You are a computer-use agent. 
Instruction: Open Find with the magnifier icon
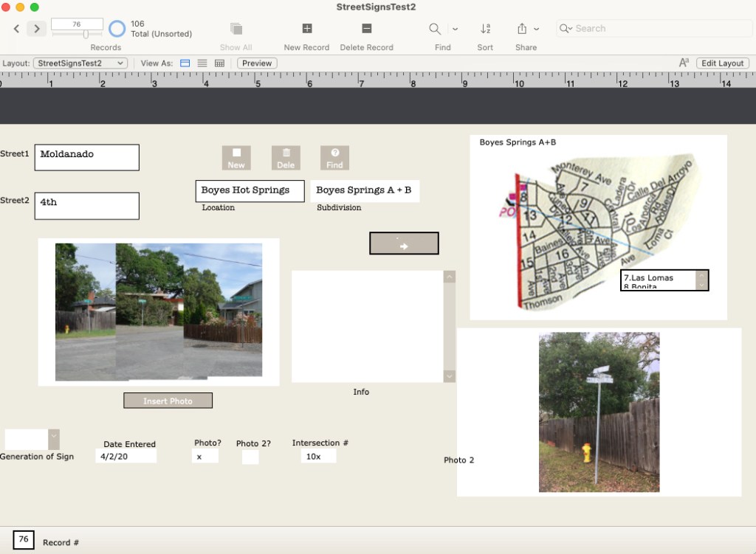pos(436,29)
